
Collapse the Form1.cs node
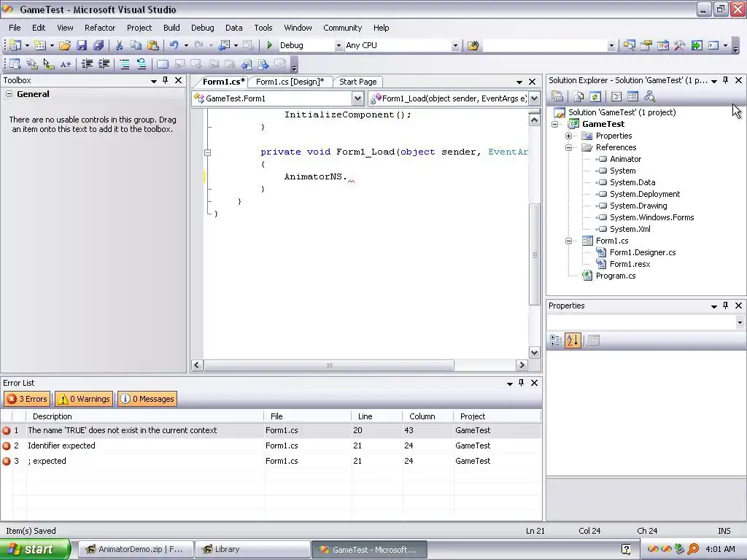coord(568,241)
